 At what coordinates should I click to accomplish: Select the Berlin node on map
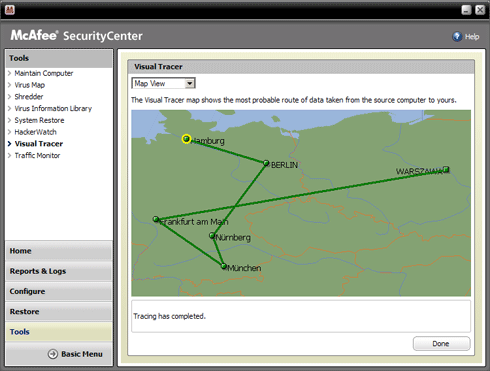pyautogui.click(x=266, y=163)
